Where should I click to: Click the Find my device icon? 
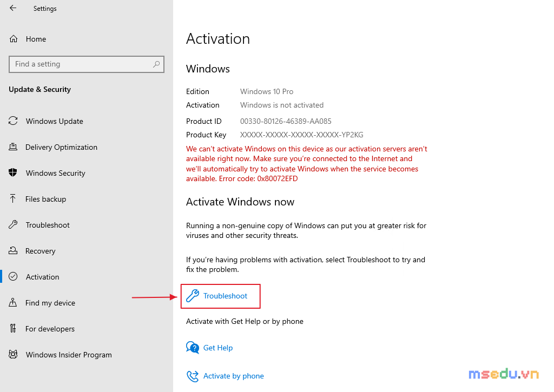[13, 303]
